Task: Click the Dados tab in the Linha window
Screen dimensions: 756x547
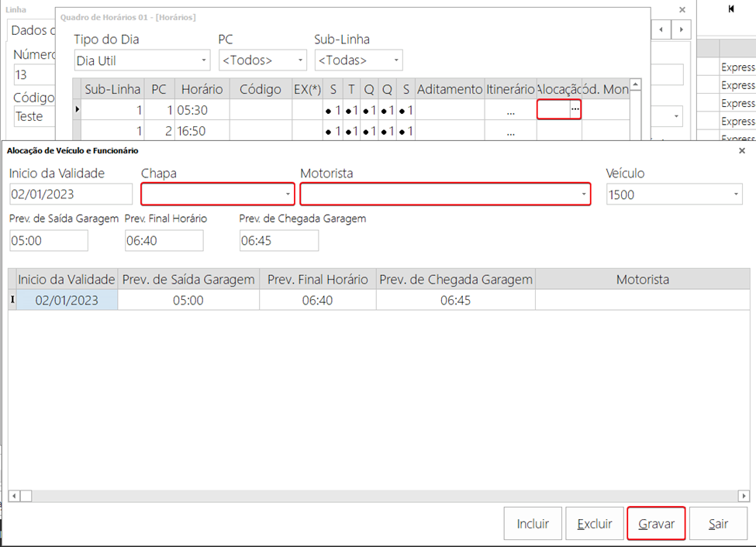Action: (33, 30)
